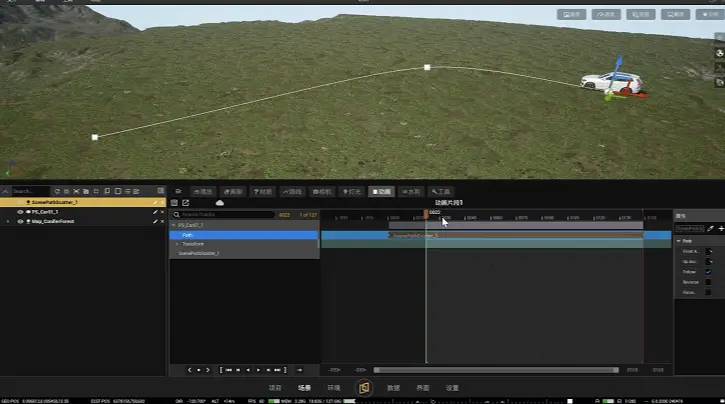The image size is (725, 404).
Task: Open the 工具 (tools) tab
Action: point(441,191)
